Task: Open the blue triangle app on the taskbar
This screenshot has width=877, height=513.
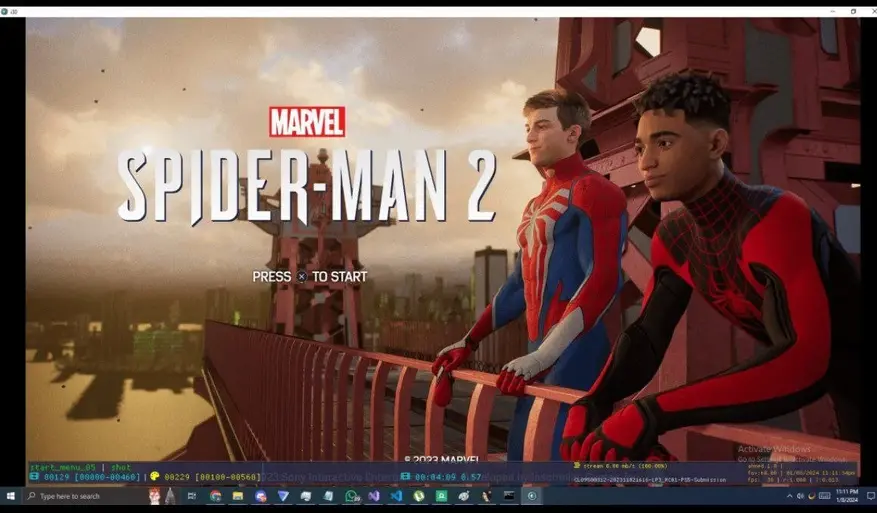Action: click(x=283, y=496)
